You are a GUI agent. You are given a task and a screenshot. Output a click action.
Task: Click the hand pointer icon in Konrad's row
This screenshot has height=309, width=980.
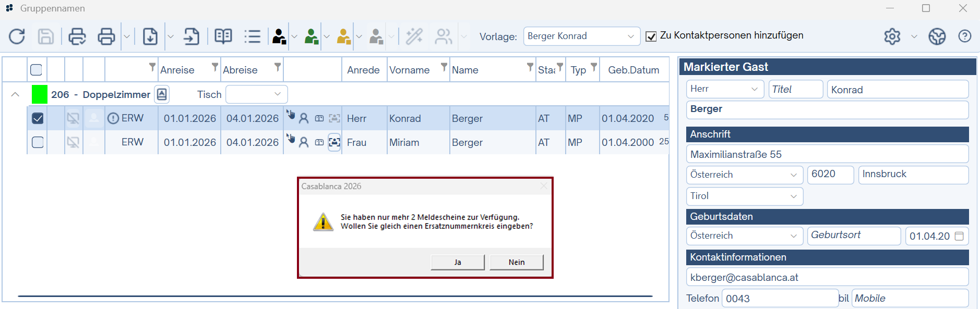[x=291, y=114]
